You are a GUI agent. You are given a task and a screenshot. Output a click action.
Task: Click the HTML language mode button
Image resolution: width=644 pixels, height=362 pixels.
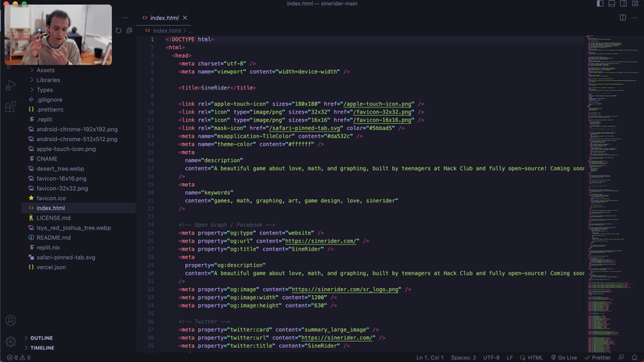click(x=532, y=358)
